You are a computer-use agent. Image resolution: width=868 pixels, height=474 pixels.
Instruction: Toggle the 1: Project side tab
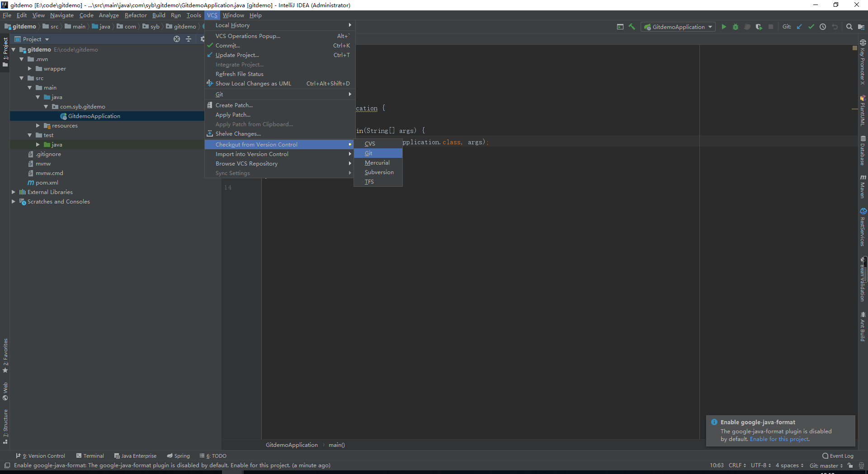pyautogui.click(x=5, y=52)
